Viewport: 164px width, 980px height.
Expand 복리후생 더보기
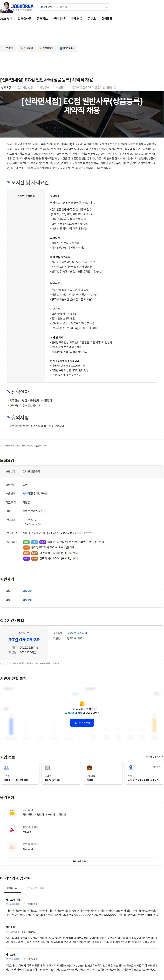pyautogui.click(x=82, y=861)
